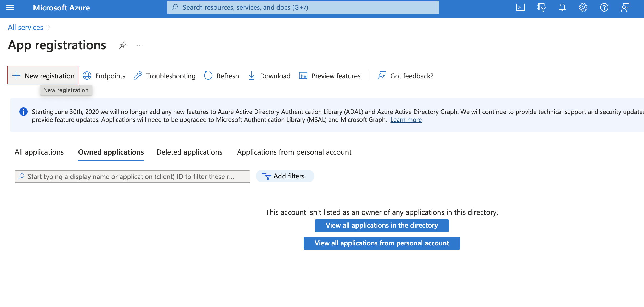Open the hamburger portal menu
644x307 pixels.
pos(10,8)
